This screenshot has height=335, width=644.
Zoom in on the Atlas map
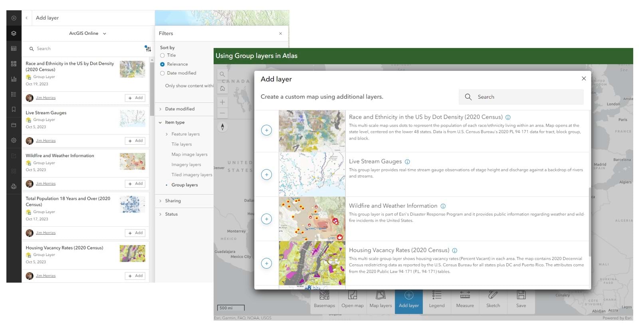point(222,102)
